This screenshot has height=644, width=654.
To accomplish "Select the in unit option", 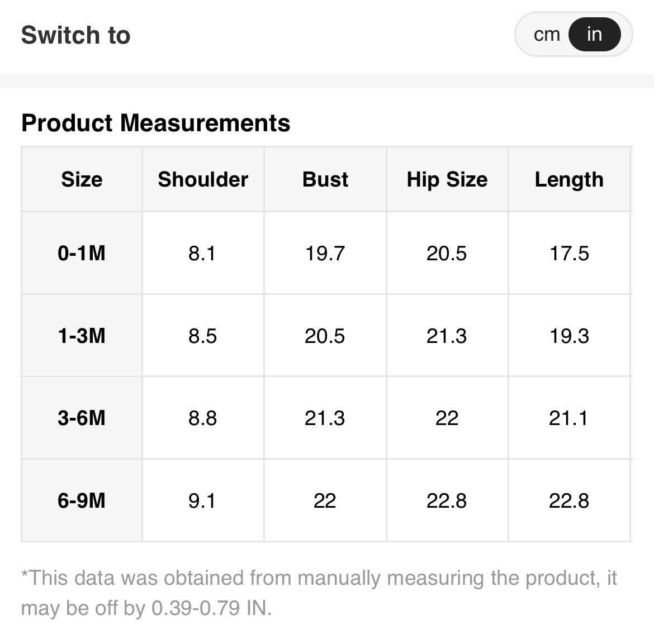I will [594, 35].
